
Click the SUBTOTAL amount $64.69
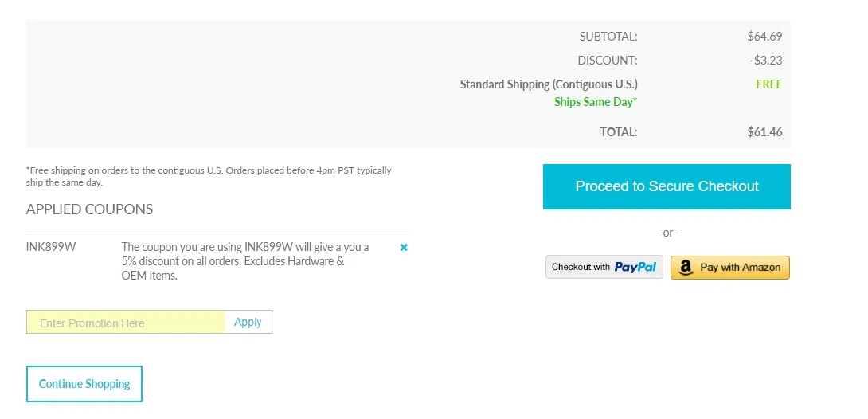764,37
